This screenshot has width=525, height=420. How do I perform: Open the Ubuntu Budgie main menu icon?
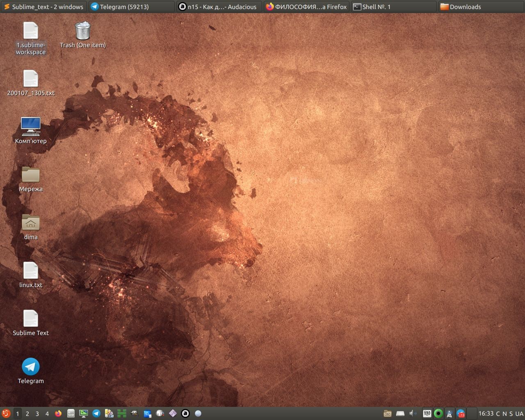pos(6,413)
